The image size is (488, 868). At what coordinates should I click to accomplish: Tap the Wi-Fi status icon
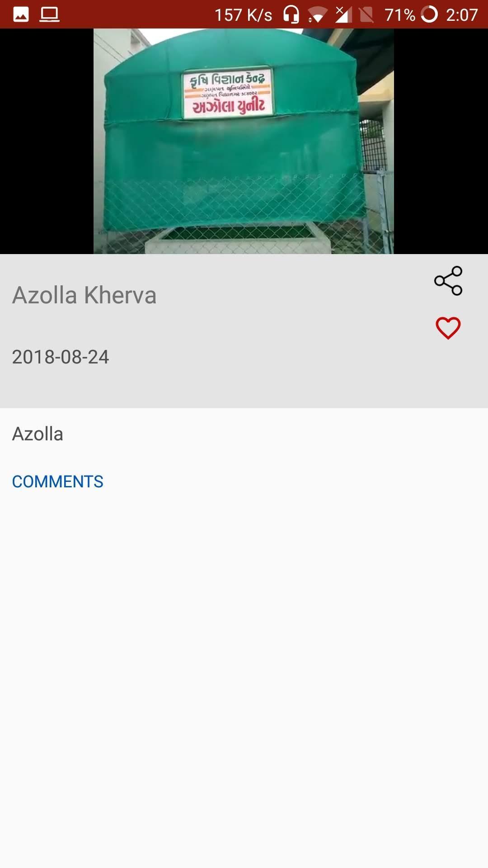coord(317,15)
